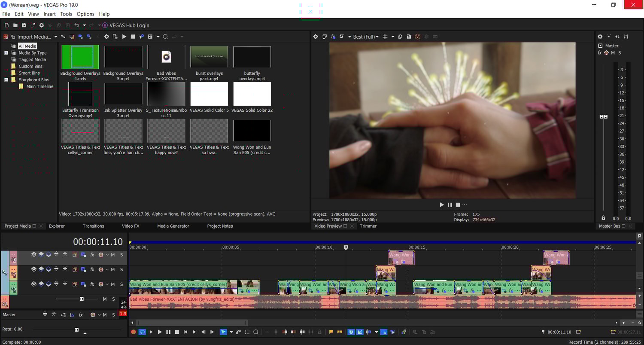The image size is (644, 345).
Task: Switch to the Video FX tab
Action: click(x=131, y=226)
